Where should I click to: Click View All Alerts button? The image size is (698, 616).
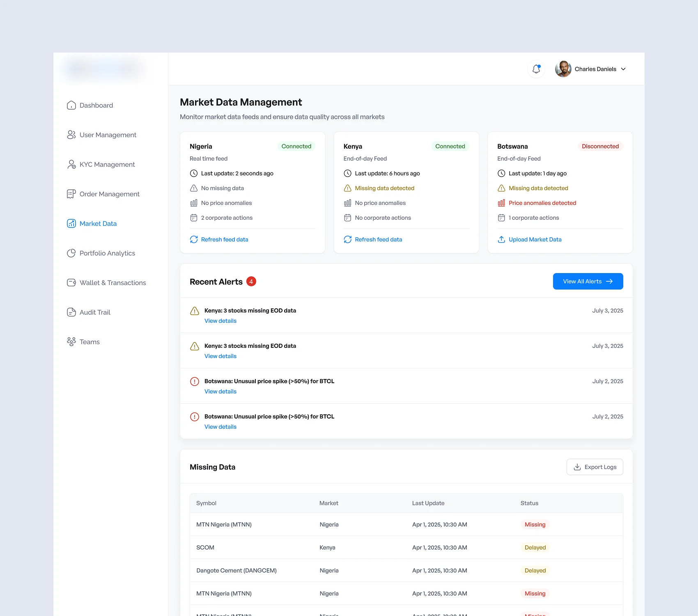pos(588,281)
